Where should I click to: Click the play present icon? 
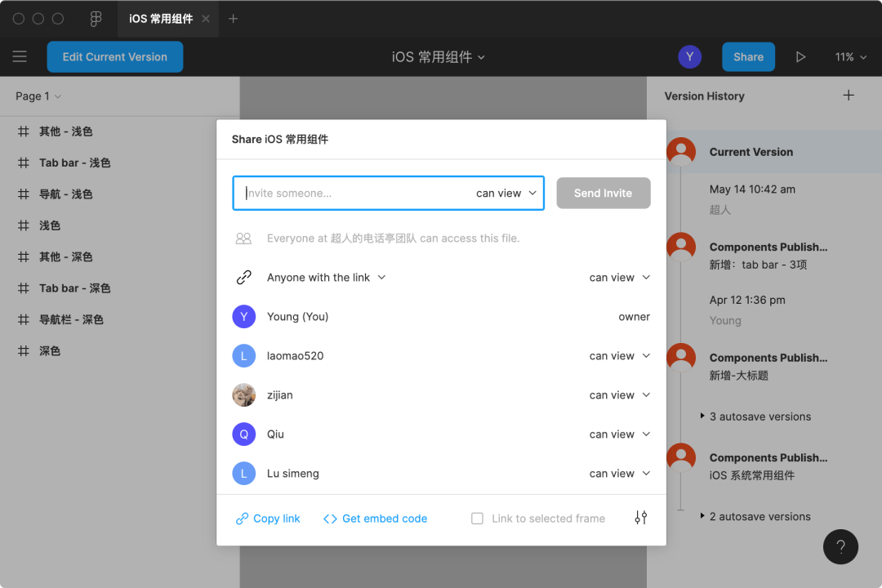pos(800,57)
